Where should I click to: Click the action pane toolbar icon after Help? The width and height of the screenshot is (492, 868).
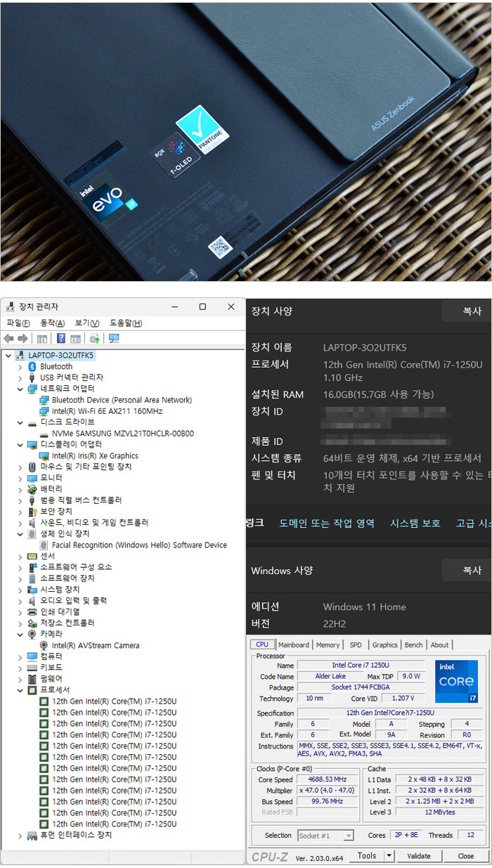[75, 339]
